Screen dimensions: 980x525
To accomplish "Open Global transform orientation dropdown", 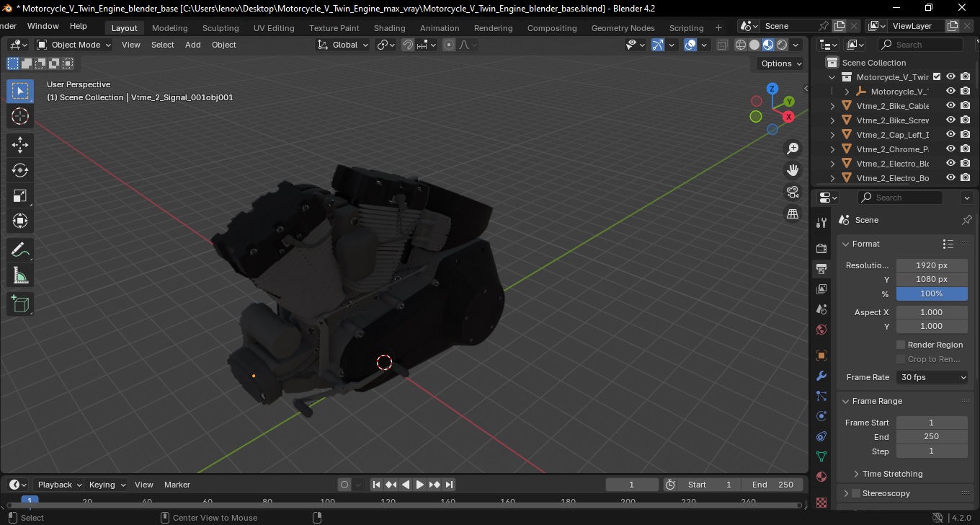I will (x=343, y=45).
